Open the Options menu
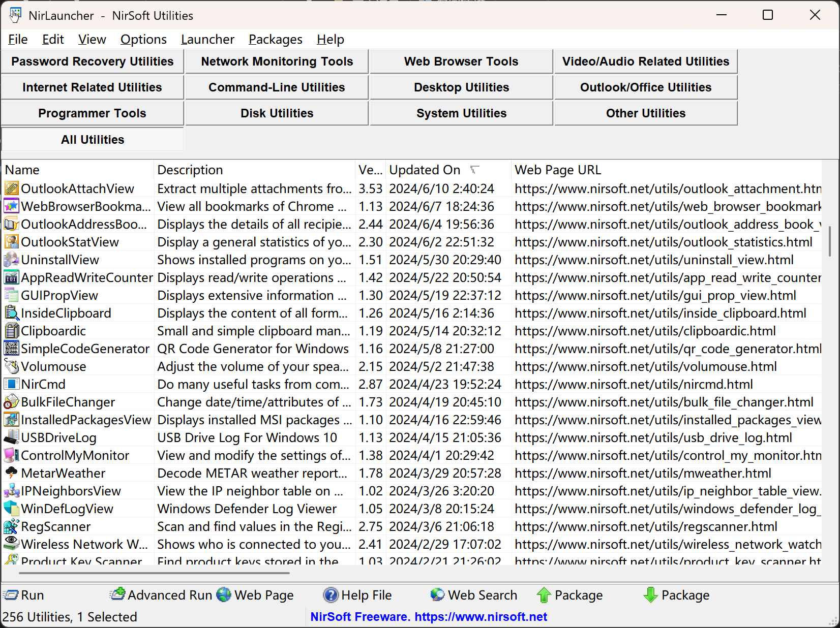 143,39
